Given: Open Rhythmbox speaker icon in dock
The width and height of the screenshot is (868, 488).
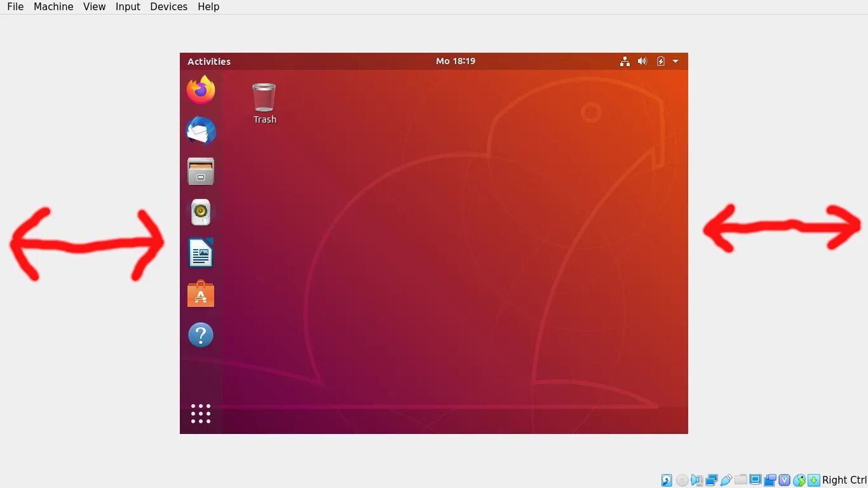Looking at the screenshot, I should [x=201, y=212].
